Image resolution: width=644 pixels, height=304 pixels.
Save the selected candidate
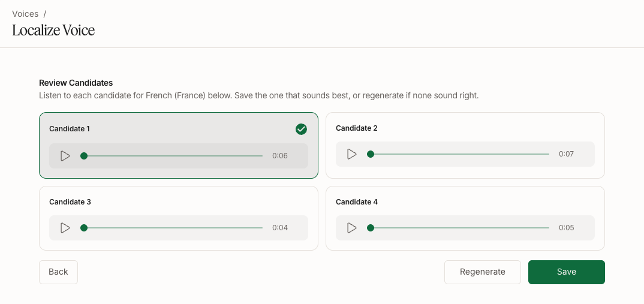click(x=567, y=272)
